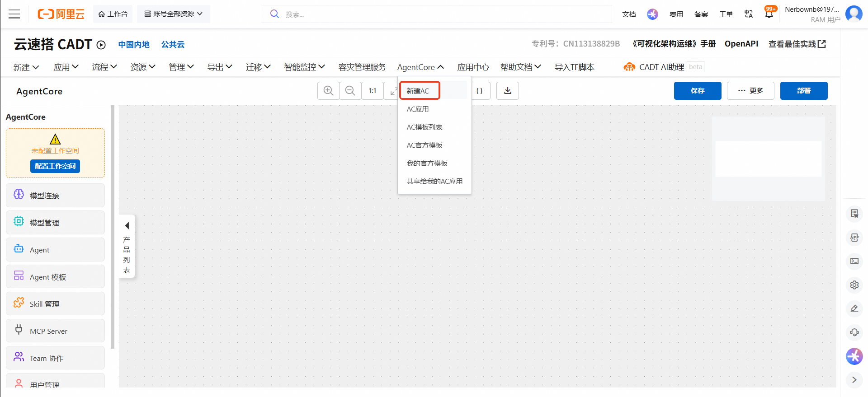The height and width of the screenshot is (397, 868).
Task: Open the AI assistant icon in top bar
Action: coord(652,14)
